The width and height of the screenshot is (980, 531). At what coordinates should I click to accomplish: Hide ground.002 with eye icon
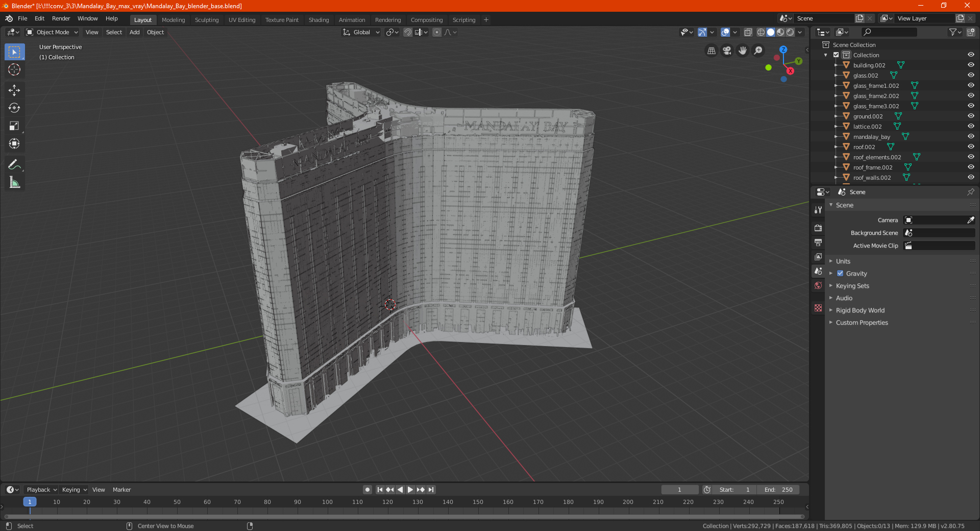pyautogui.click(x=970, y=116)
